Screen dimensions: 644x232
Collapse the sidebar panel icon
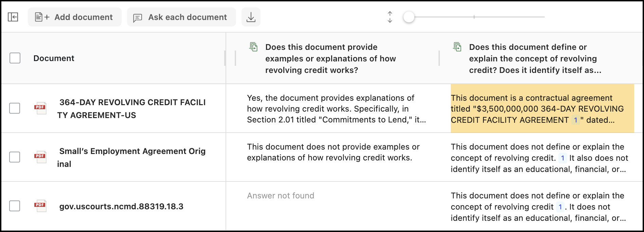point(13,17)
